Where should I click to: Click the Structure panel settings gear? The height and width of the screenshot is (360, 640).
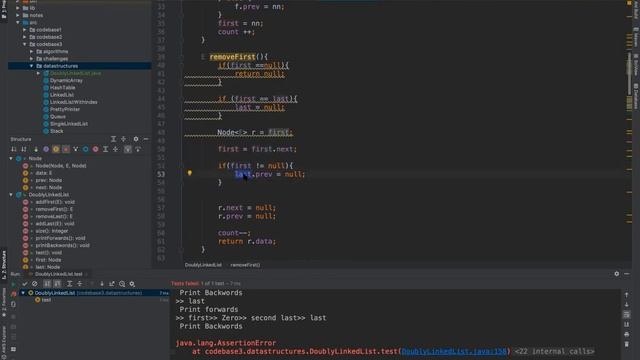click(x=136, y=139)
